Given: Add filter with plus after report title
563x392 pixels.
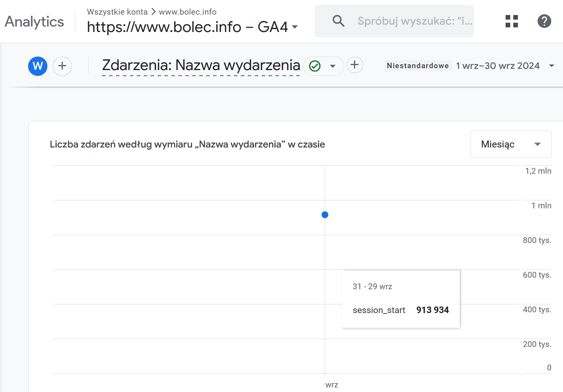Looking at the screenshot, I should [355, 65].
